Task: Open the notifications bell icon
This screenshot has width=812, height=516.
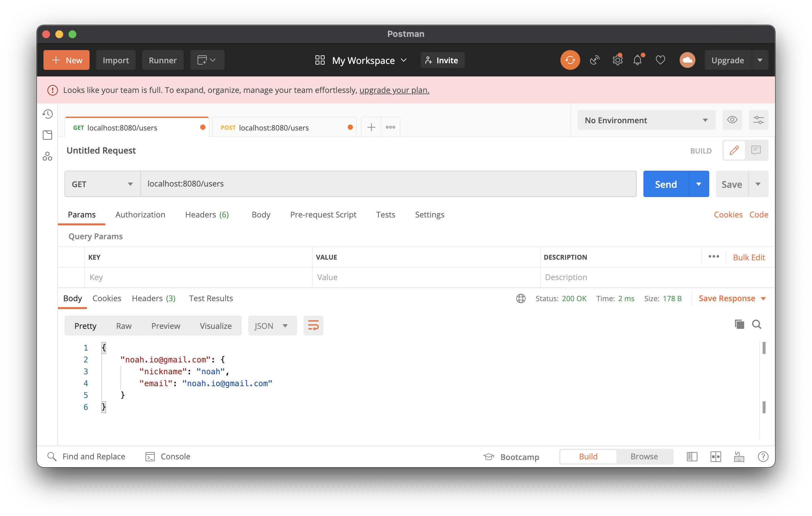Action: click(637, 60)
